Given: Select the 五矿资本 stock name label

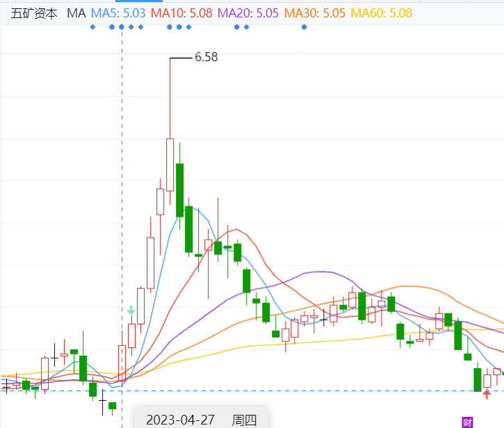Looking at the screenshot, I should click(34, 13).
